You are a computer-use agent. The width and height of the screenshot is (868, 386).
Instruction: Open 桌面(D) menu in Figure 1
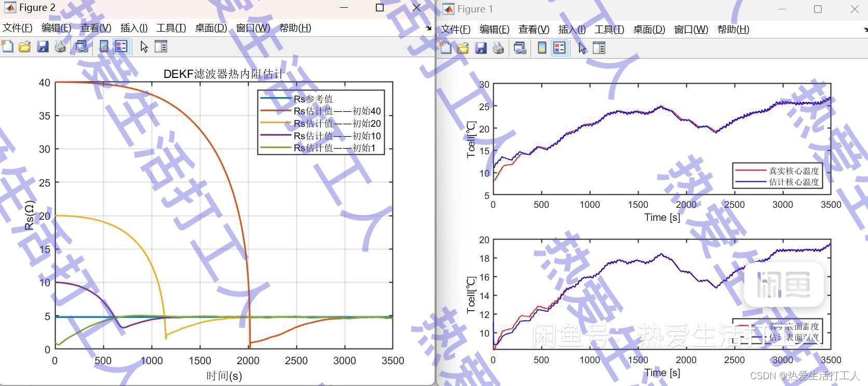tap(649, 30)
